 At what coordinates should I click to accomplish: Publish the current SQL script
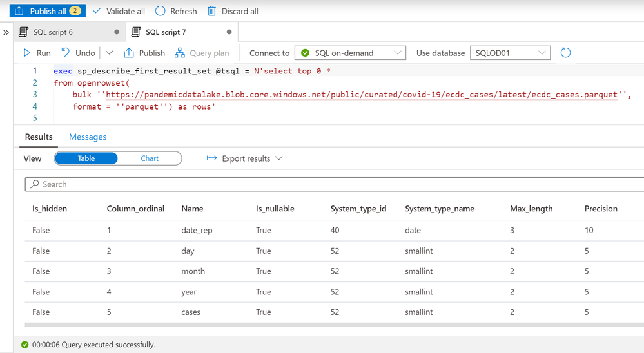144,53
